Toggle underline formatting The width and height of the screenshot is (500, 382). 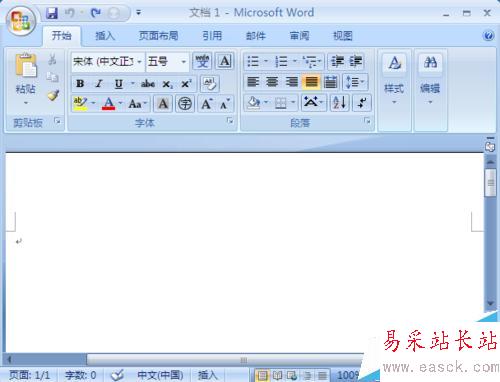click(119, 83)
